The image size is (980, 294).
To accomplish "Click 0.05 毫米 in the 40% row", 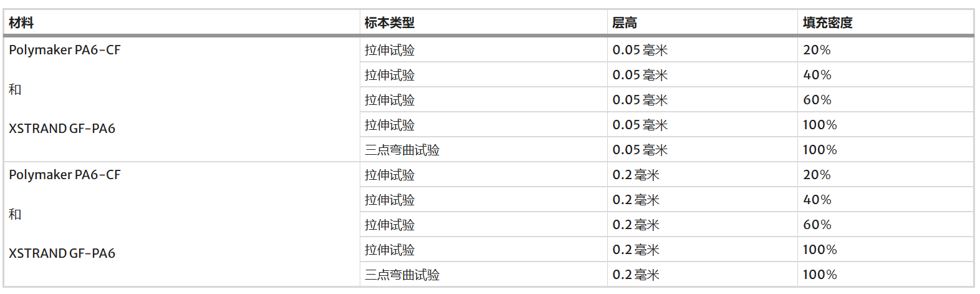I will 640,75.
